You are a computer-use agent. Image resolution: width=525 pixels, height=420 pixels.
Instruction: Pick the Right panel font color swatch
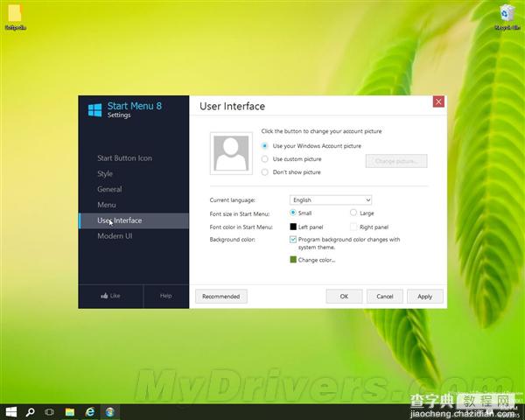tap(353, 227)
